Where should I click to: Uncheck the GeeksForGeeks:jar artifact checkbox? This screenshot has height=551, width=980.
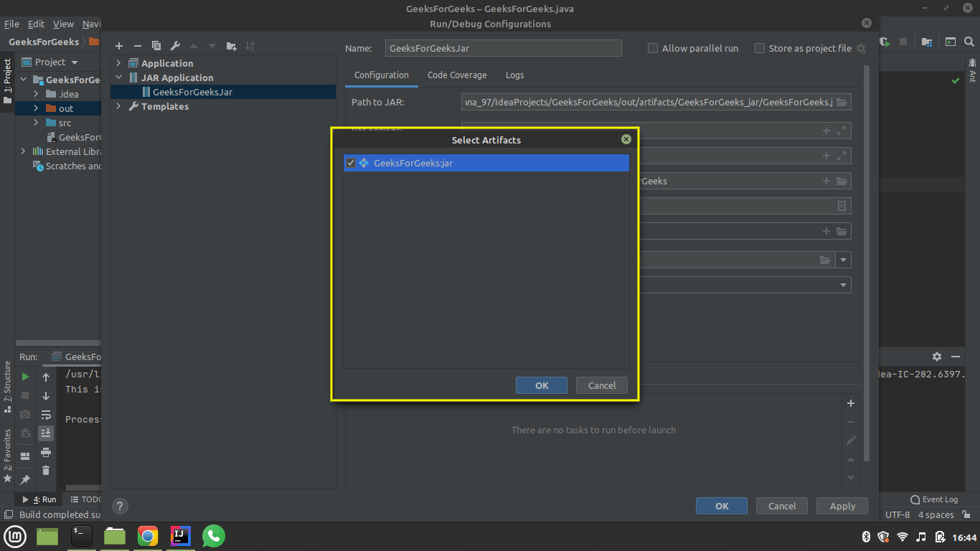point(351,163)
